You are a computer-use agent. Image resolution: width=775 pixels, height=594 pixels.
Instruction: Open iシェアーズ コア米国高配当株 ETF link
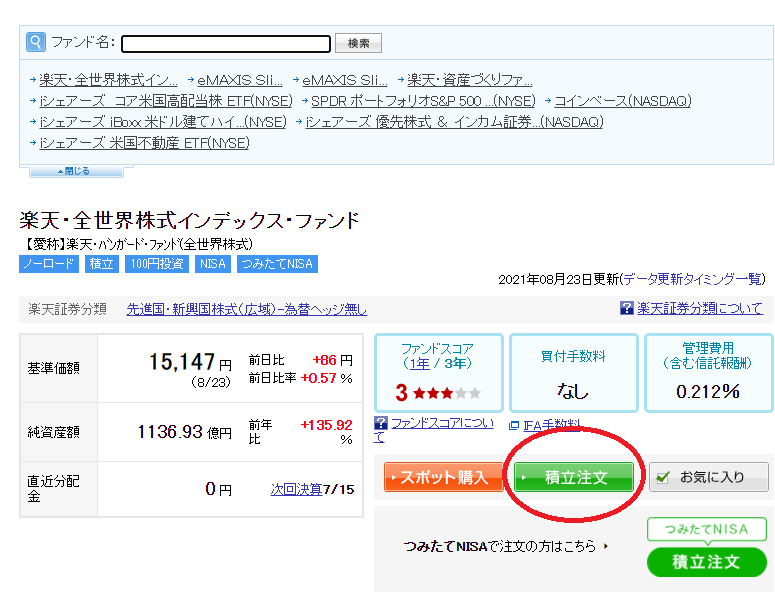click(x=166, y=101)
